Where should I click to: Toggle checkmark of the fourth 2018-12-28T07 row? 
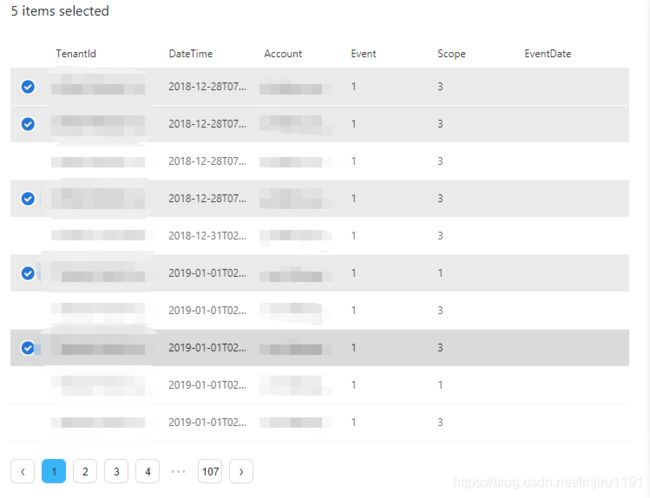coord(28,199)
